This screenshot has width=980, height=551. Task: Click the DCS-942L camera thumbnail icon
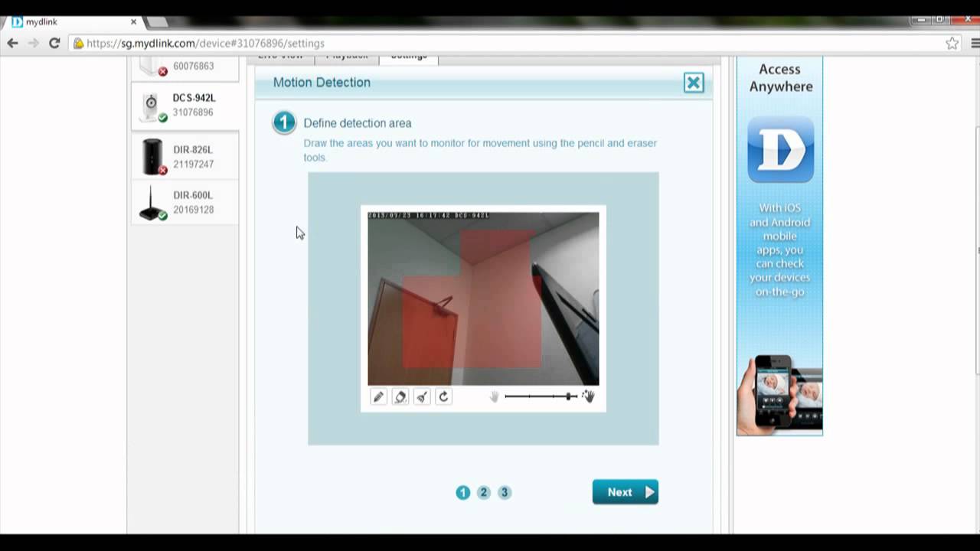[x=152, y=106]
